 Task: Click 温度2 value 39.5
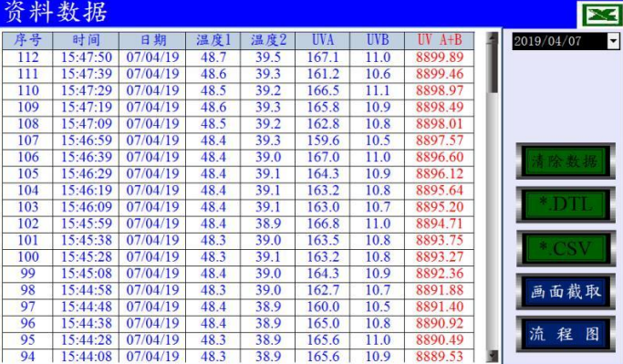click(268, 57)
